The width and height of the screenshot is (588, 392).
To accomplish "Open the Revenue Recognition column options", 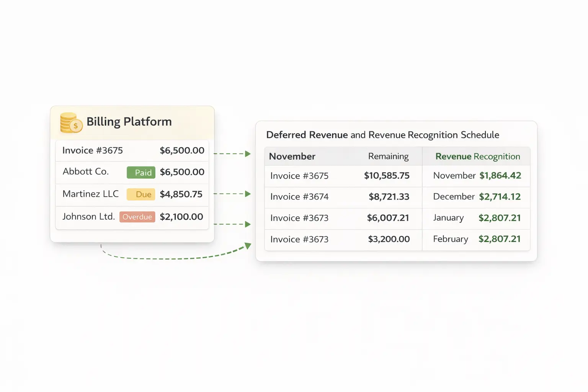I will (x=477, y=156).
